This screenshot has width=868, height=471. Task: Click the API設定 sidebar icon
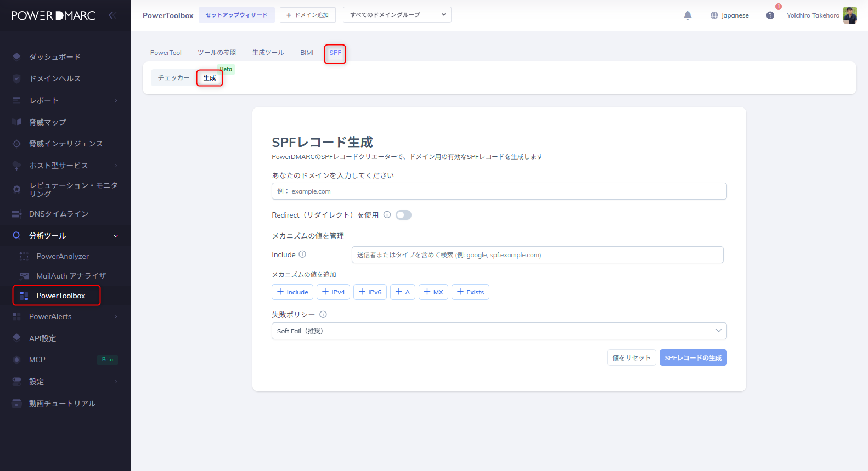click(x=16, y=338)
